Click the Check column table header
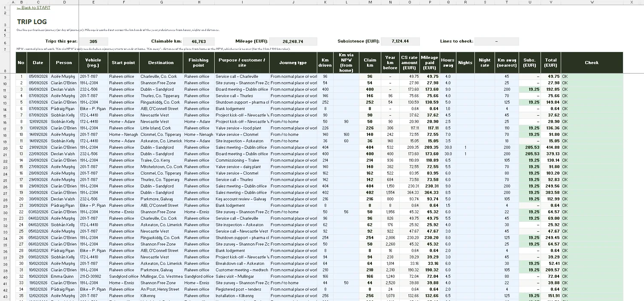Image resolution: width=644 pixels, height=301 pixels. point(592,63)
